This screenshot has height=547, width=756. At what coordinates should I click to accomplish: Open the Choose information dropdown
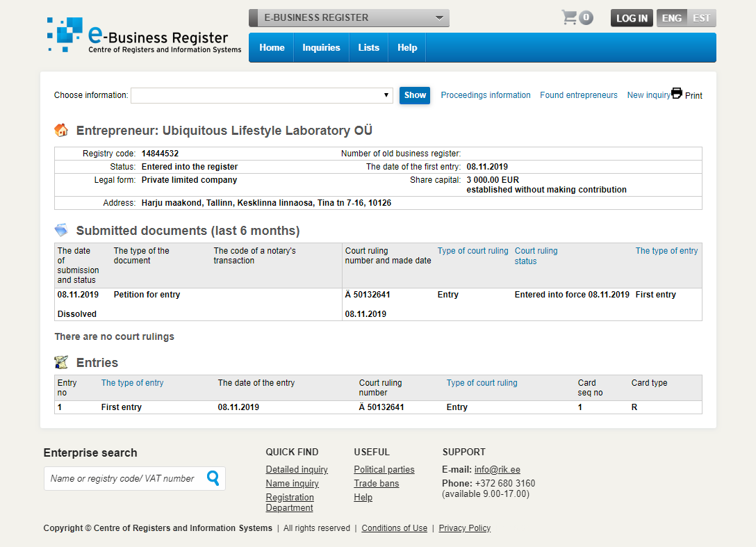pyautogui.click(x=262, y=95)
